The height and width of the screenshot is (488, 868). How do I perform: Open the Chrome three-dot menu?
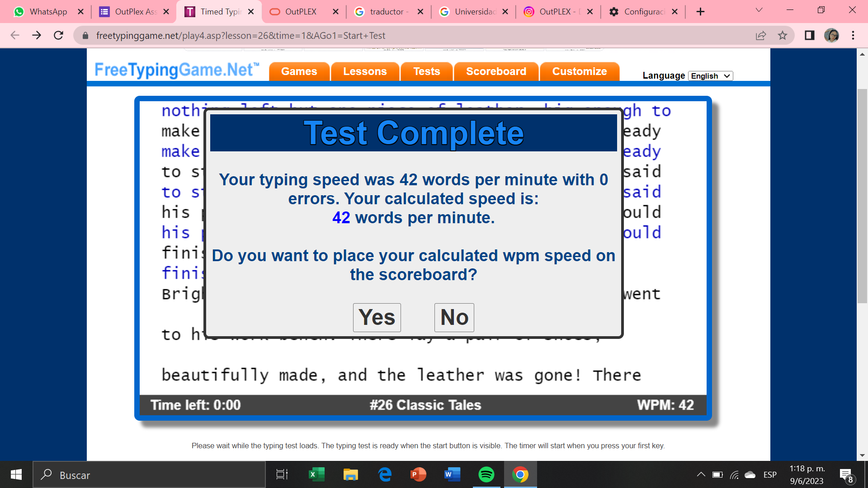pos(853,35)
